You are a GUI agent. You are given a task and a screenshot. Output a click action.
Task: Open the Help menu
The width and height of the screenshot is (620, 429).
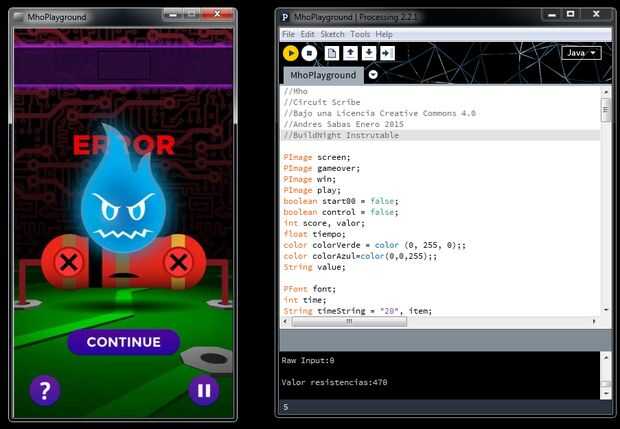tap(384, 34)
